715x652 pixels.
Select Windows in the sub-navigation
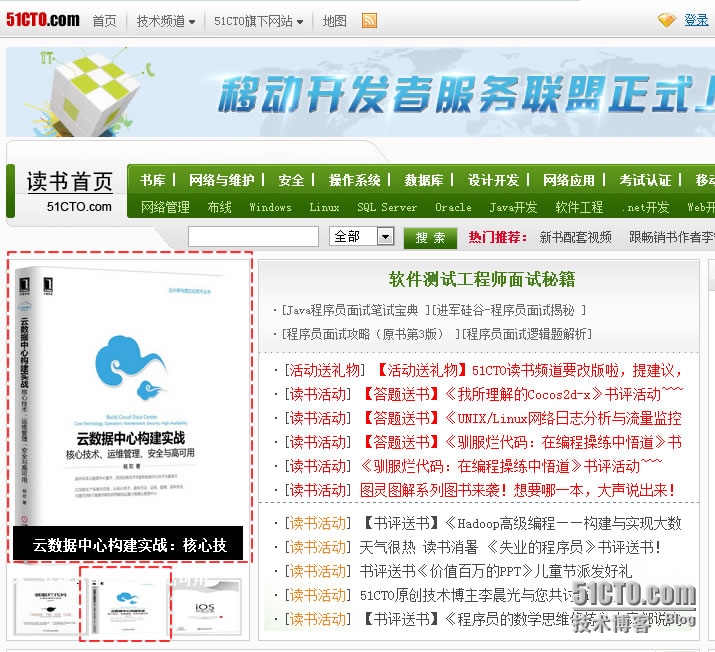[270, 207]
